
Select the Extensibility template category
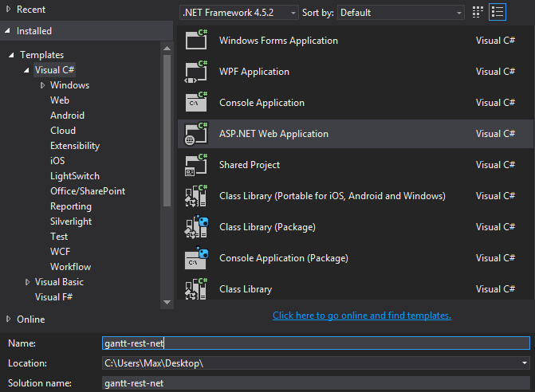pyautogui.click(x=75, y=146)
